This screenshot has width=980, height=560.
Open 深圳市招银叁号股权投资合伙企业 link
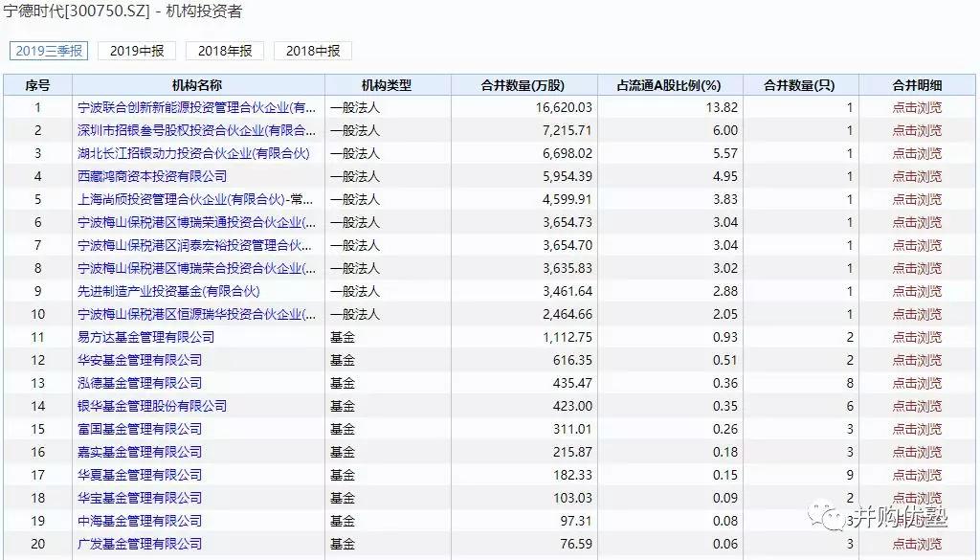196,130
